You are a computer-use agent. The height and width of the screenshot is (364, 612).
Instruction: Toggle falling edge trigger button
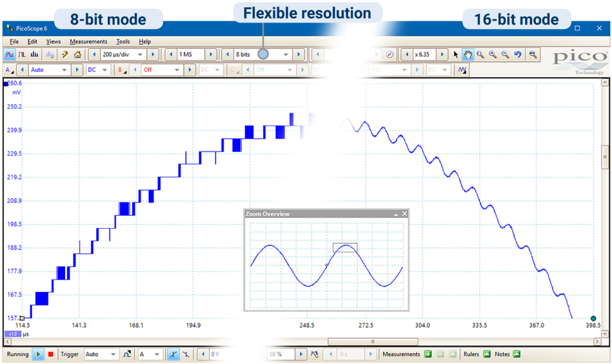pyautogui.click(x=186, y=354)
